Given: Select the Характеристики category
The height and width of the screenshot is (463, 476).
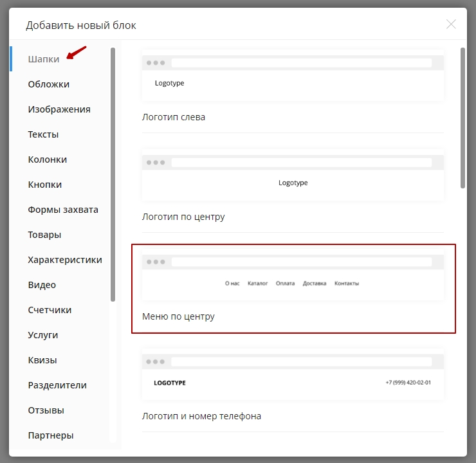Looking at the screenshot, I should [65, 260].
